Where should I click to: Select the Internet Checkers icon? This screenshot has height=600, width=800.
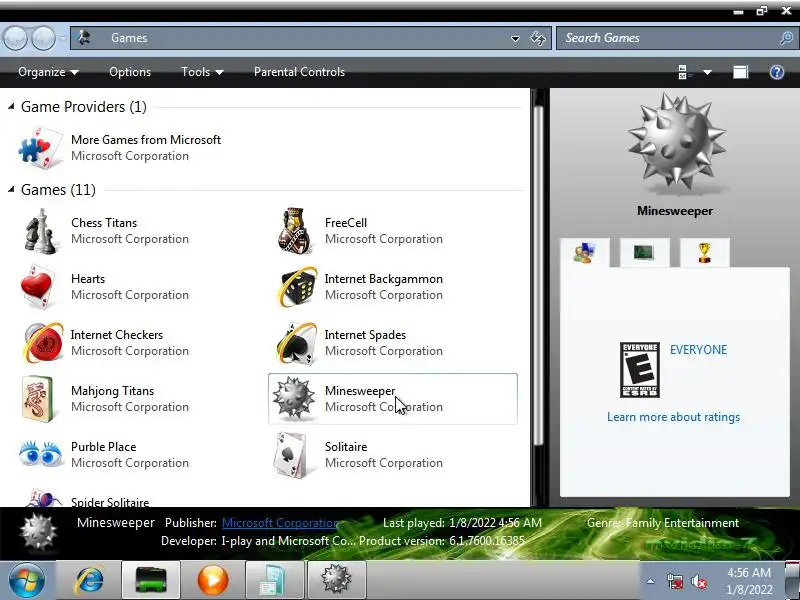pyautogui.click(x=44, y=342)
